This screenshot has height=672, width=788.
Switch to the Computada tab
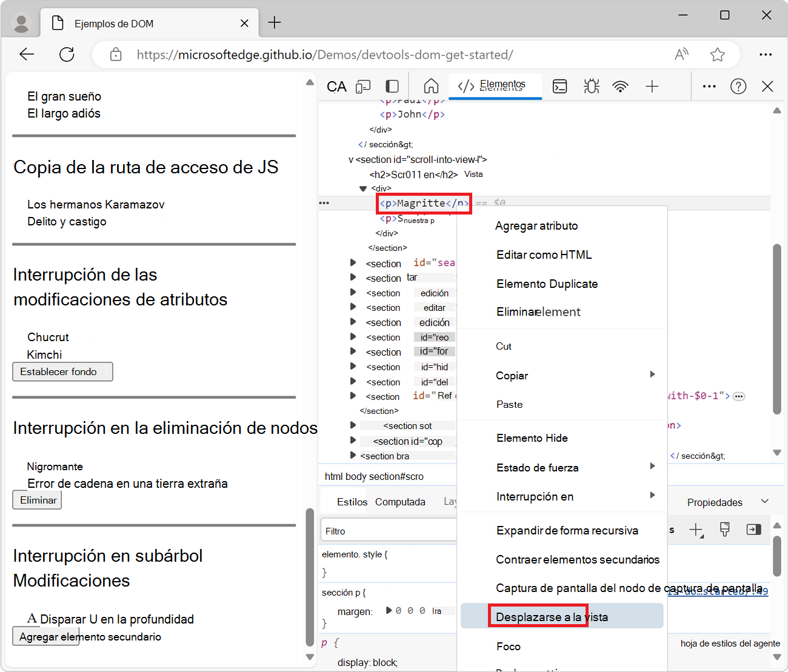[x=400, y=502]
